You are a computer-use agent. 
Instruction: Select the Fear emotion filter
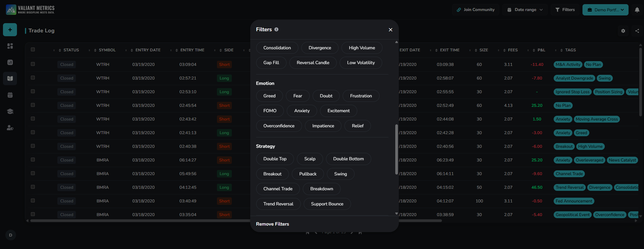[x=297, y=96]
